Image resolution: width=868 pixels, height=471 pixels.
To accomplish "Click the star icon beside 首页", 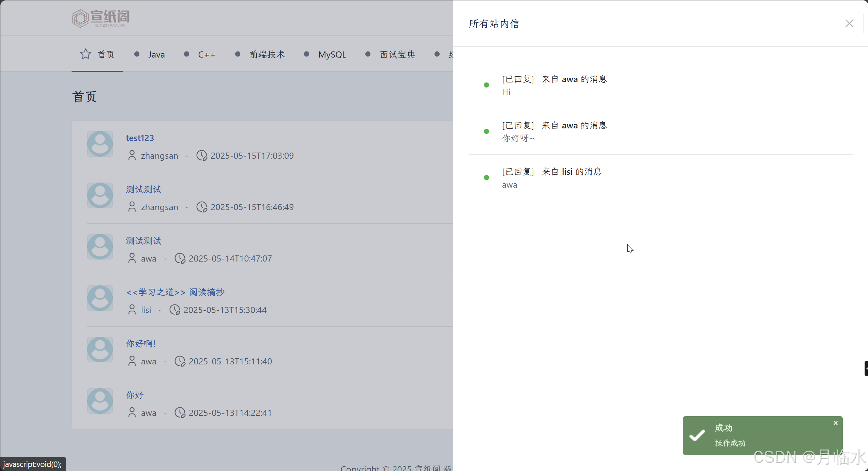I will click(86, 54).
